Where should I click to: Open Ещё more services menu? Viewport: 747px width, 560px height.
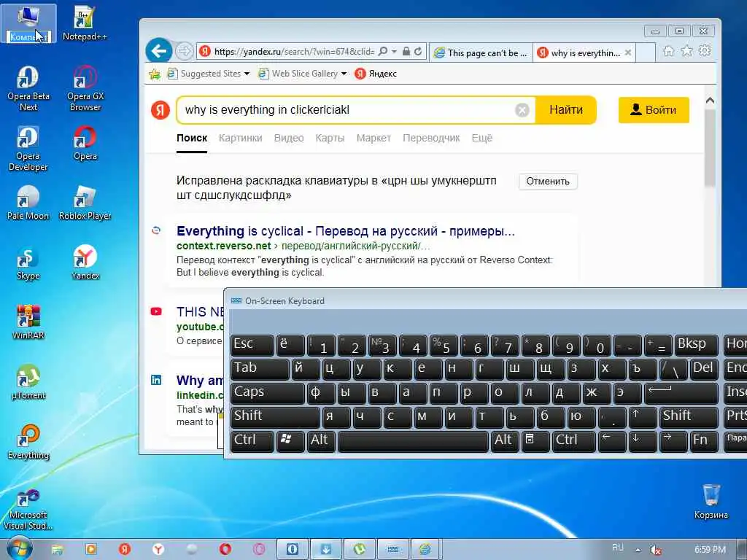point(481,138)
